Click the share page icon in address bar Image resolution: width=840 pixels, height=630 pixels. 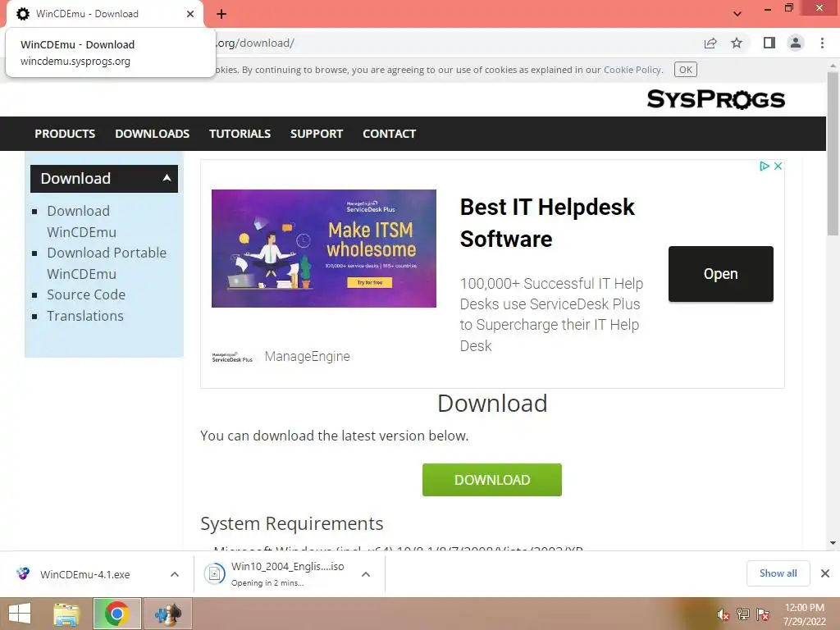[710, 43]
